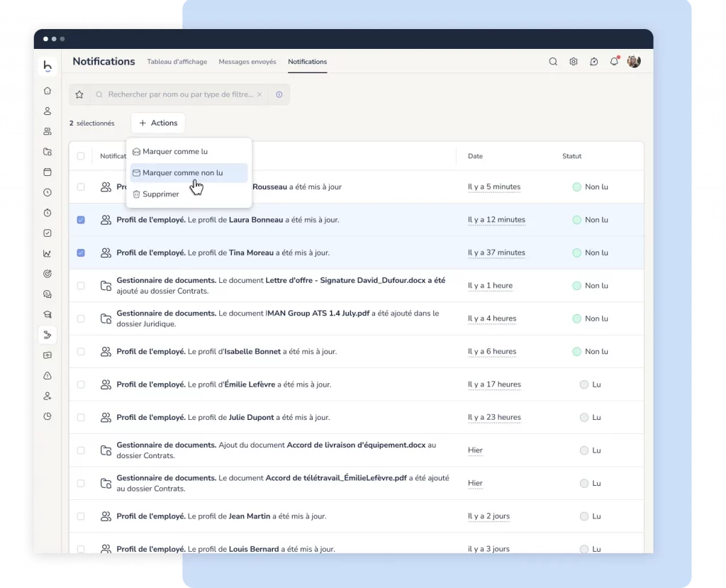Click the info icon next to search field
Viewport: 726px width, 588px height.
coord(279,94)
